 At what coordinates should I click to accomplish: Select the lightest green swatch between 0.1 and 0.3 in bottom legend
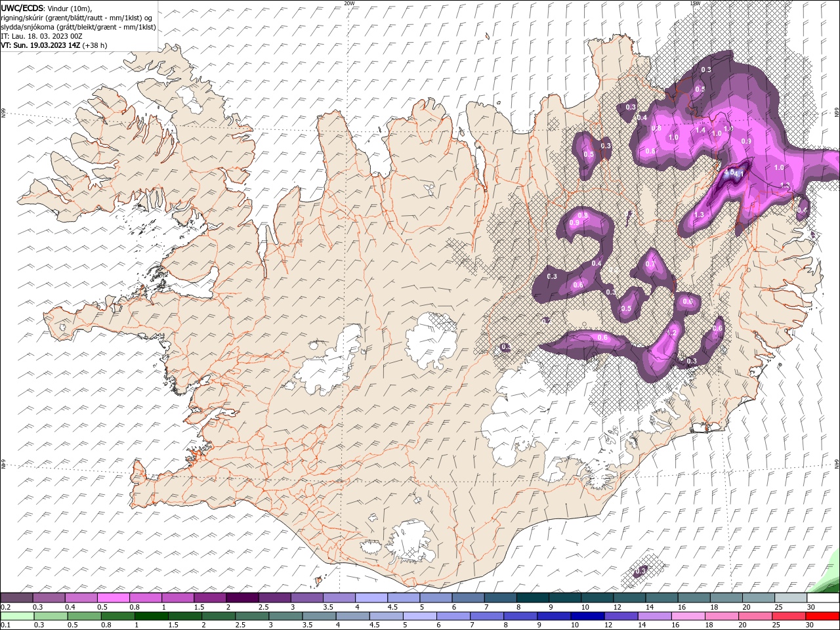tap(17, 616)
